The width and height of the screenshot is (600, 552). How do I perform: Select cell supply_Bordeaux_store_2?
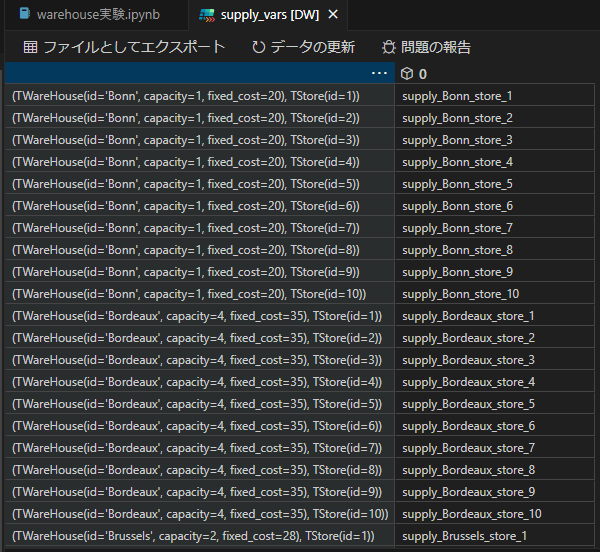click(x=494, y=338)
